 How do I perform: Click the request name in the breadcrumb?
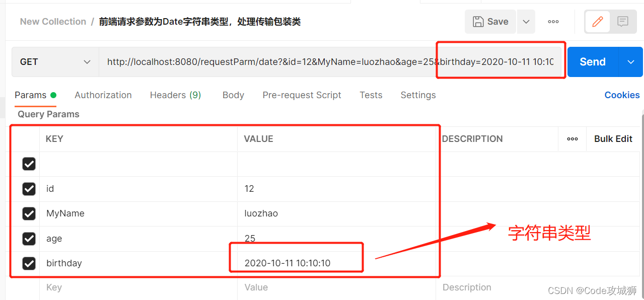pyautogui.click(x=200, y=22)
